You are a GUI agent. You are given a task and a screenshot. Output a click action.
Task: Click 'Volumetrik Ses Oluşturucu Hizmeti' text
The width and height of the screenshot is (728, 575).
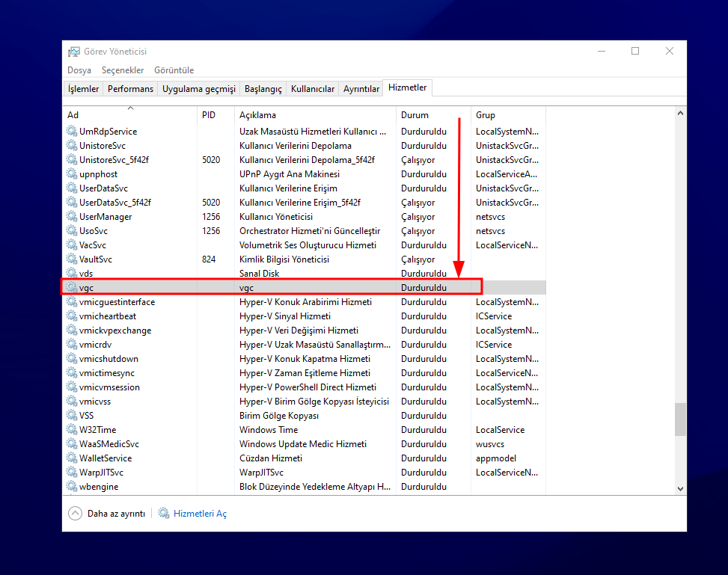tap(308, 245)
